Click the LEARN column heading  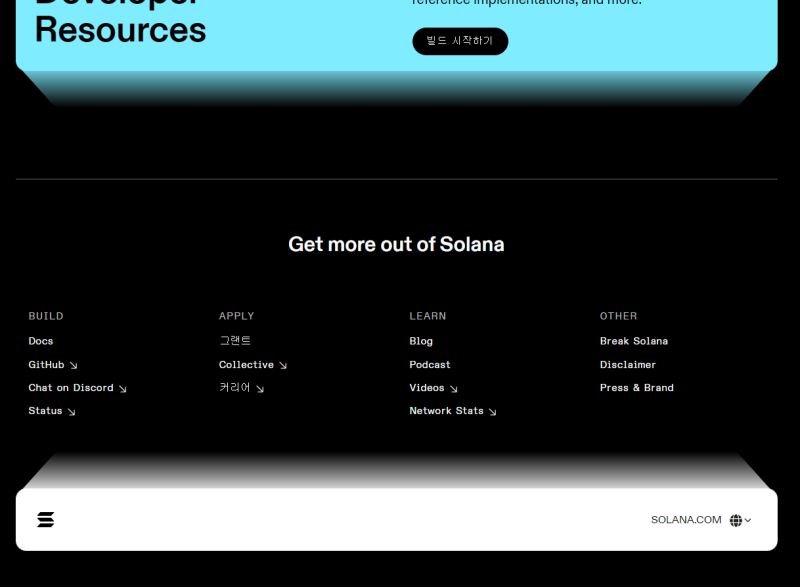point(428,316)
